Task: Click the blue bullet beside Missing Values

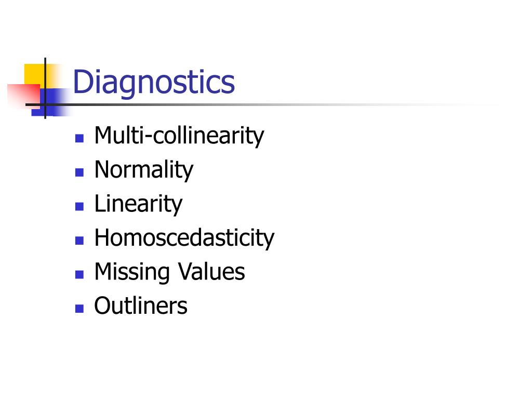Action: point(79,274)
